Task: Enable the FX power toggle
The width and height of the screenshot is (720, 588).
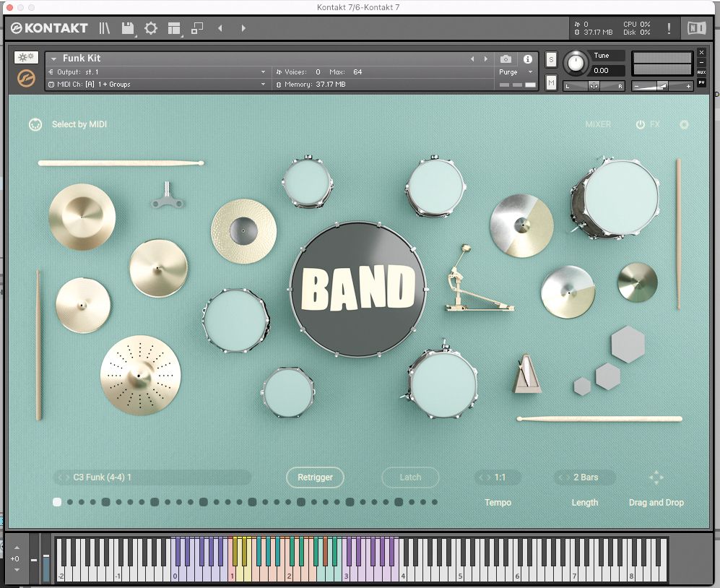Action: 642,124
